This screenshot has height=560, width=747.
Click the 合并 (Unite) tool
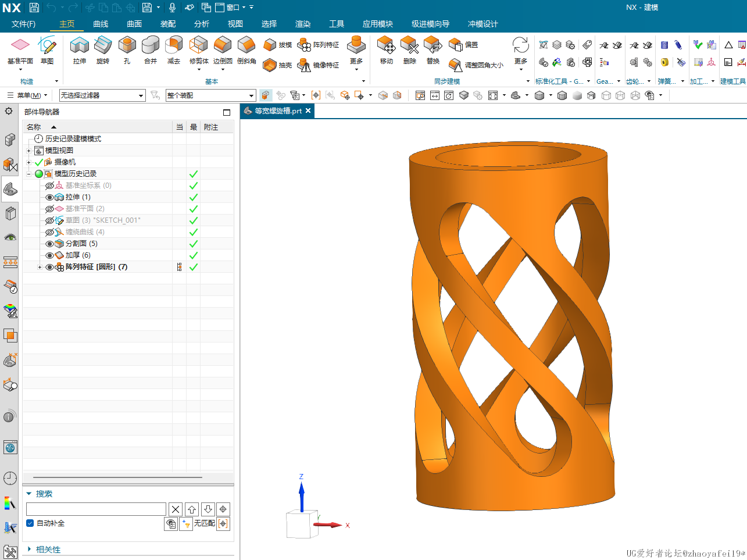151,50
